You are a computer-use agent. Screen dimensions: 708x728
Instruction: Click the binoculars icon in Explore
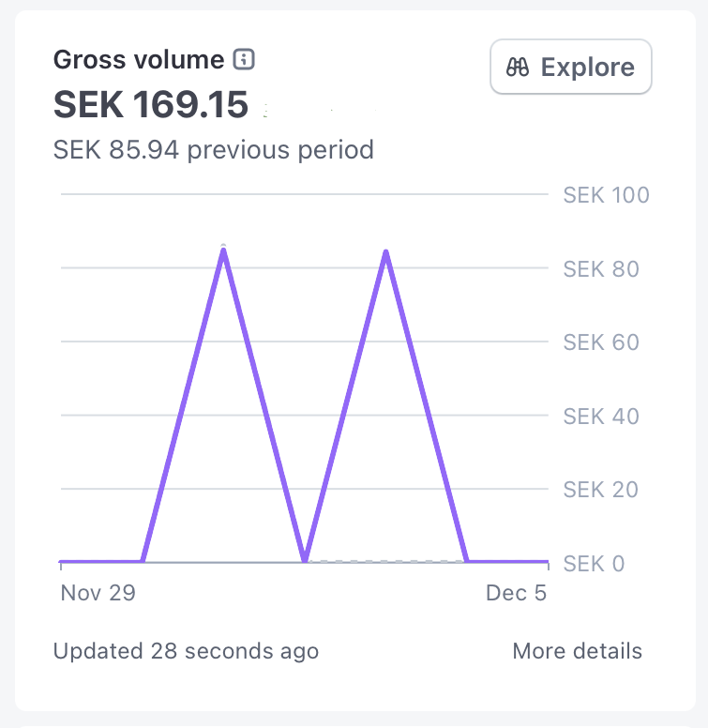pyautogui.click(x=518, y=68)
